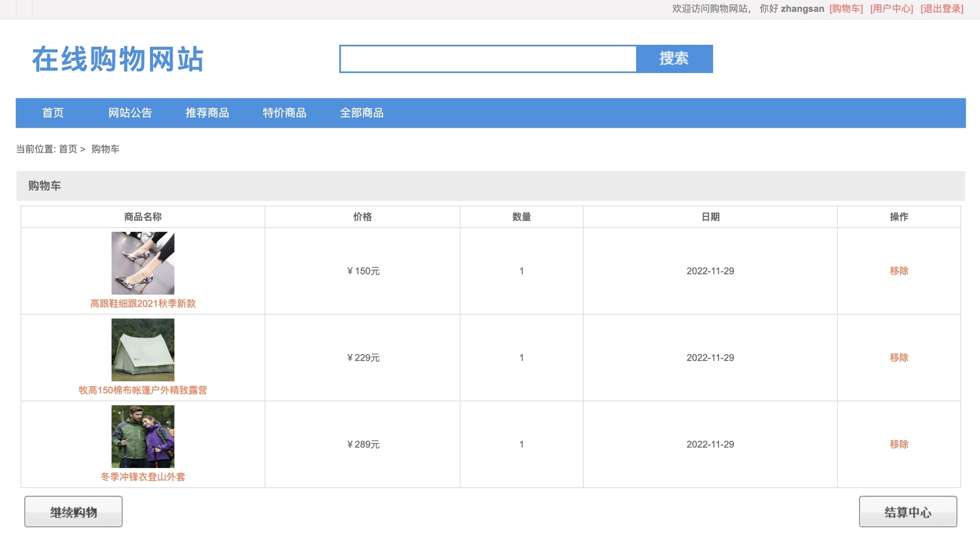980x546 pixels.
Task: Open the 特价商品 page
Action: [284, 113]
